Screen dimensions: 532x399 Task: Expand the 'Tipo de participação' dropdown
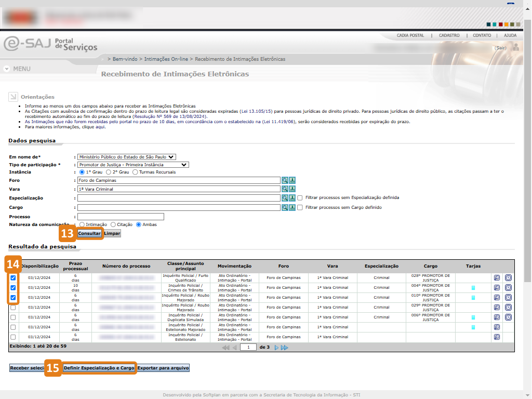point(132,165)
